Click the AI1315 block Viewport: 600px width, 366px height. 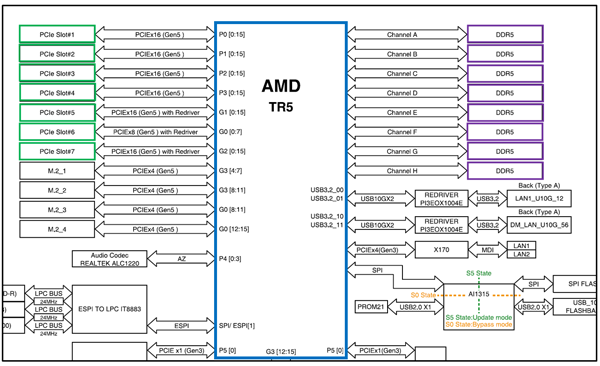479,307
